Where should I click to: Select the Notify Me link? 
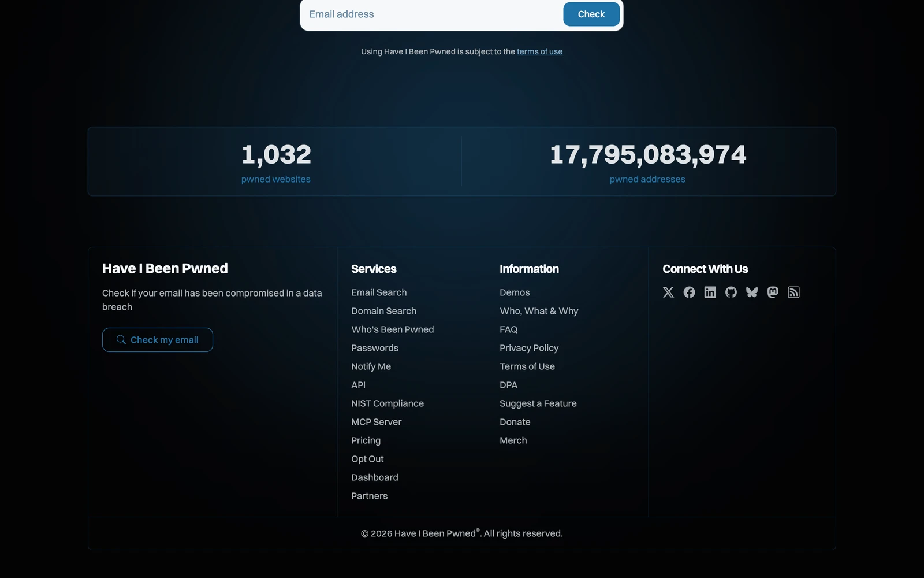pos(371,366)
